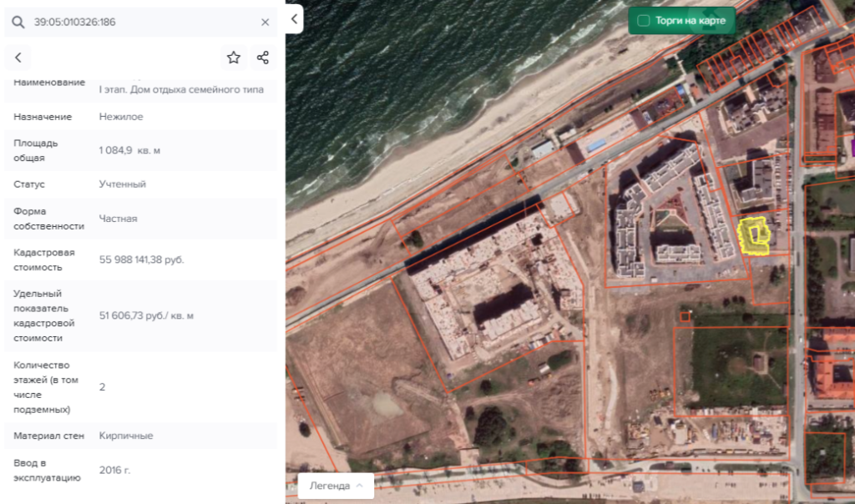Click the large construction site building on map

493,292
